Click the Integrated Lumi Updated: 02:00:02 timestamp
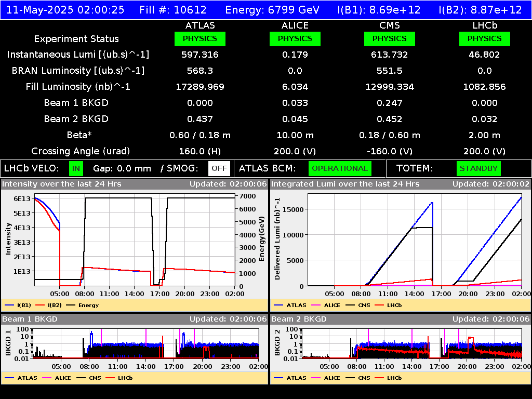 [x=490, y=184]
